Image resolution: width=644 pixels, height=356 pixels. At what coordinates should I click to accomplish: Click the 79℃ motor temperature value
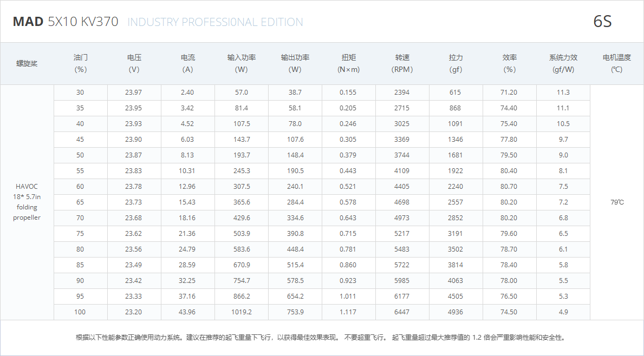pyautogui.click(x=617, y=202)
